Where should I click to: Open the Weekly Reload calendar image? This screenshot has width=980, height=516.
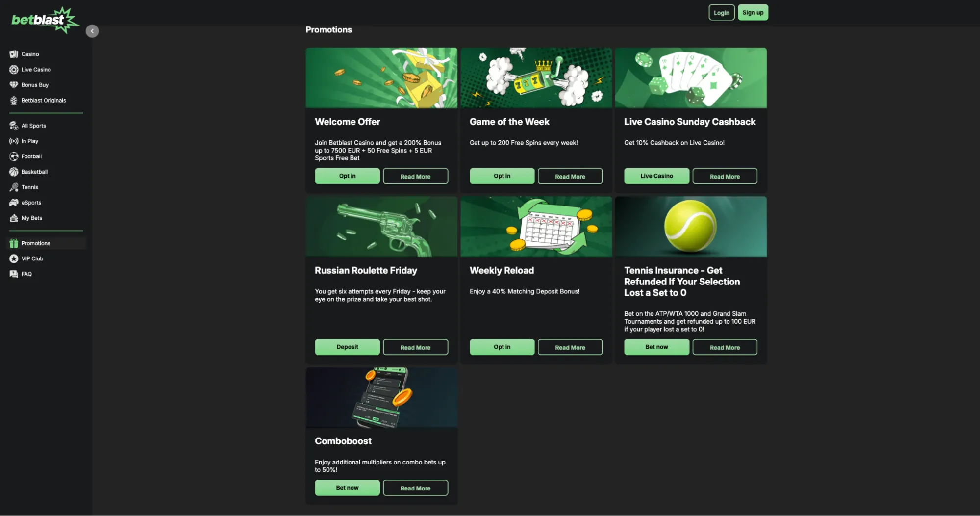click(536, 227)
